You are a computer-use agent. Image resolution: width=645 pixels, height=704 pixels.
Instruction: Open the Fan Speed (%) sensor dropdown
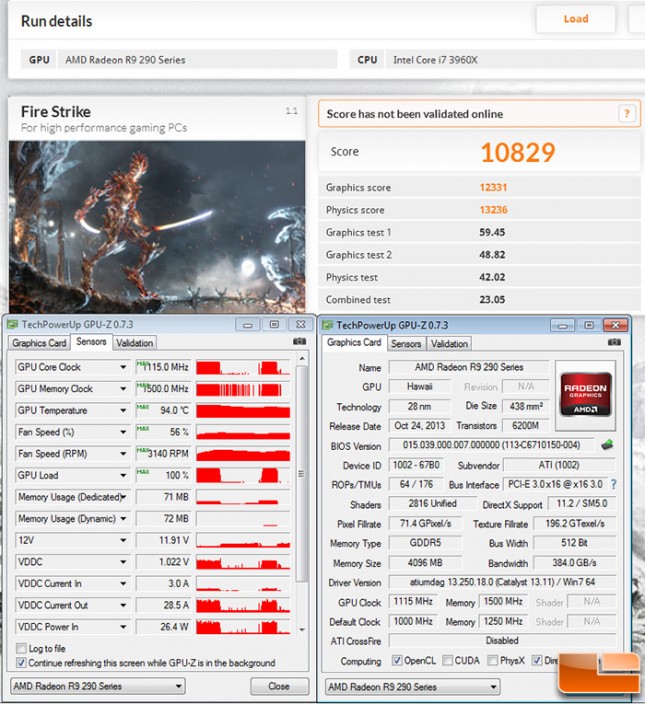pos(123,432)
